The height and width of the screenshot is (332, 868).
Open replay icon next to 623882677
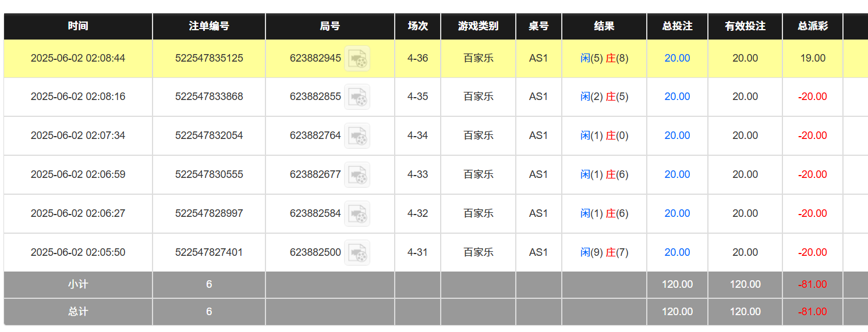357,175
